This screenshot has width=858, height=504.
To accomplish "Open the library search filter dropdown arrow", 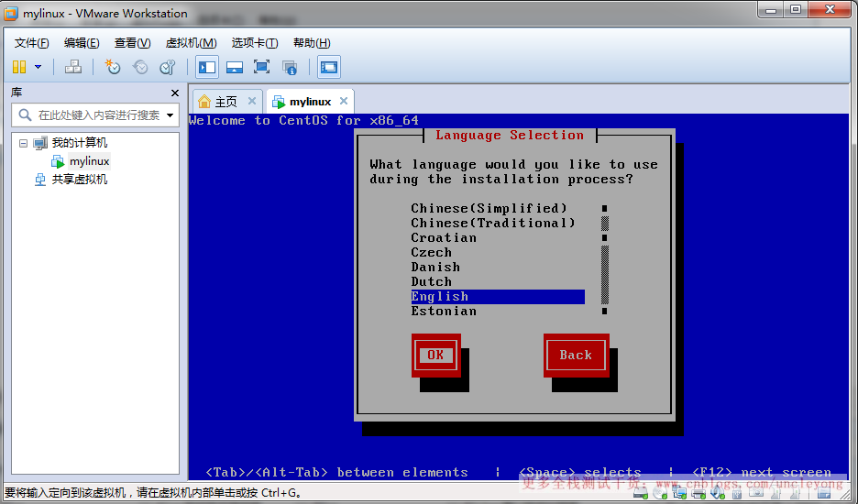I will [x=170, y=115].
